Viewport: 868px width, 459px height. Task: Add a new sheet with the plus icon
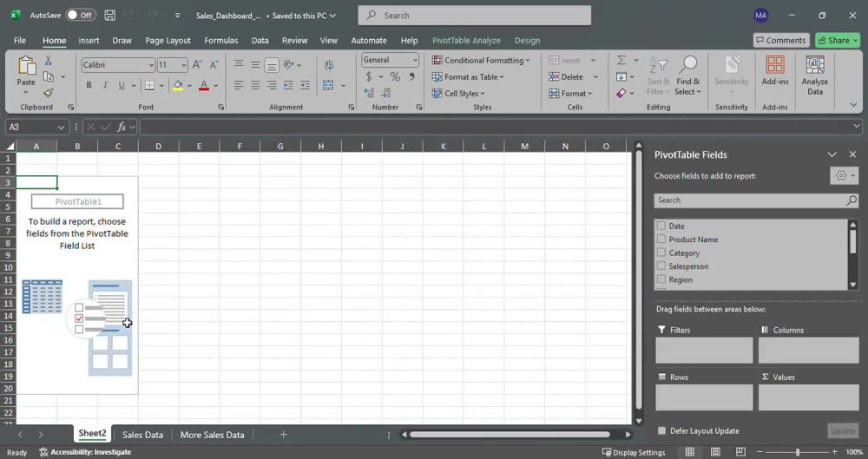click(284, 435)
